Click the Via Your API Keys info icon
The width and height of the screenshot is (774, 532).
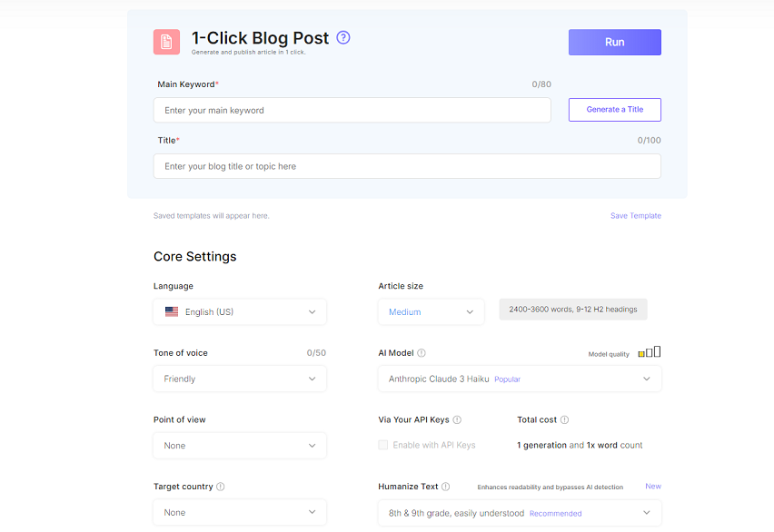(457, 420)
